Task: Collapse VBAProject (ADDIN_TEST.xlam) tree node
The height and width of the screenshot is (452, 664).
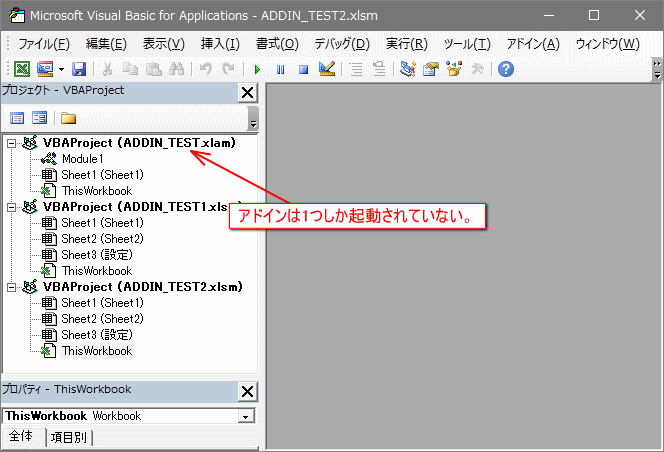Action: click(11, 143)
